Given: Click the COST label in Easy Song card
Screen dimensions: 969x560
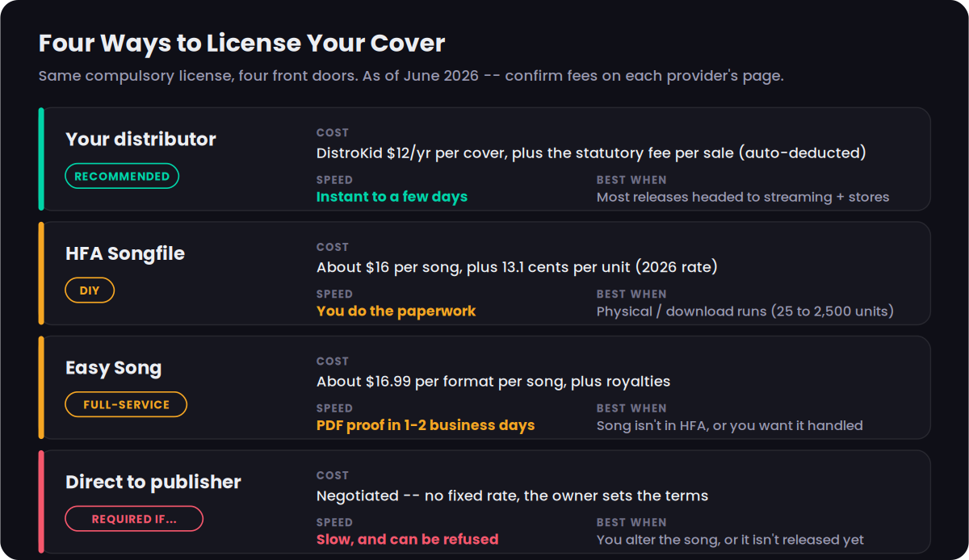Looking at the screenshot, I should (x=333, y=361).
